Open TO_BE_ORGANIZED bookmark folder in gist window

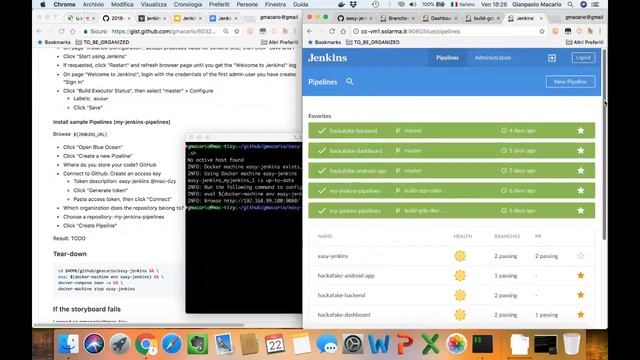coord(102,42)
